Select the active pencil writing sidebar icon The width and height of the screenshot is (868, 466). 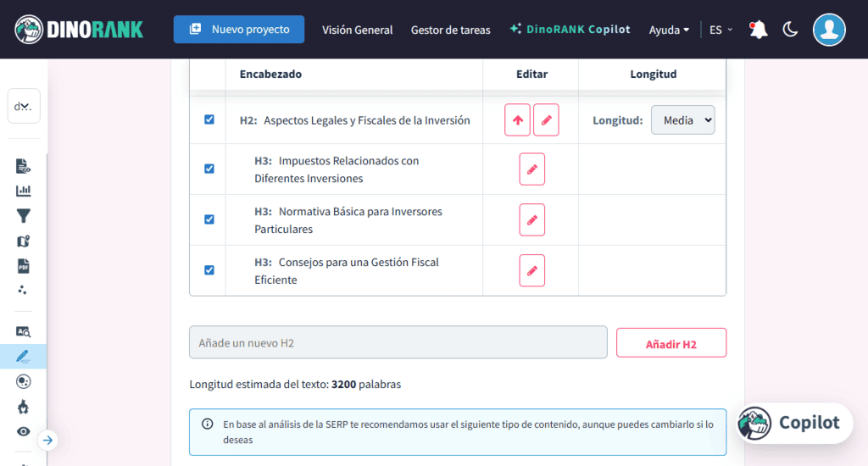tap(23, 357)
